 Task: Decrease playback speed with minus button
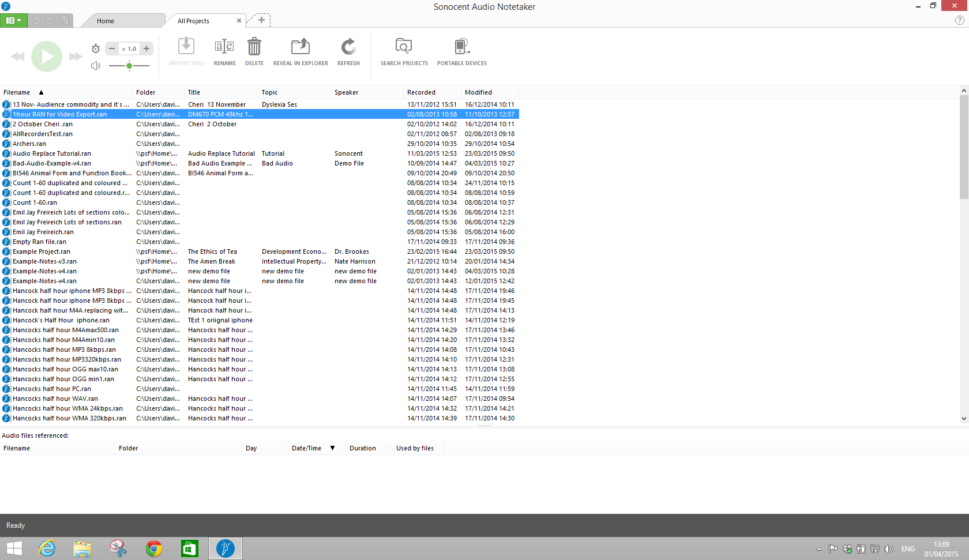point(112,48)
